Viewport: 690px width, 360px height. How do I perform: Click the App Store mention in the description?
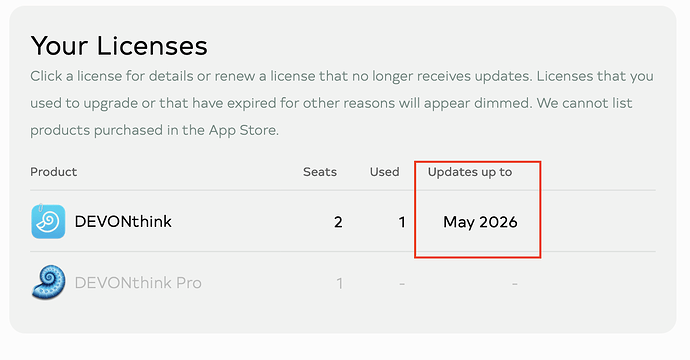(243, 130)
